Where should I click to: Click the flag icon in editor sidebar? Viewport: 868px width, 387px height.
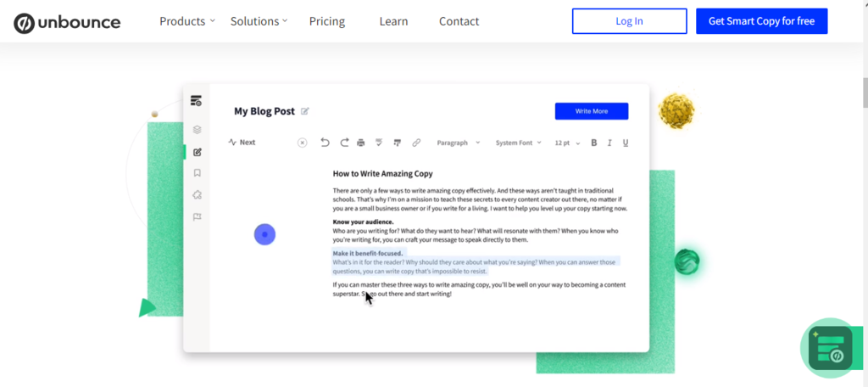coord(197,217)
